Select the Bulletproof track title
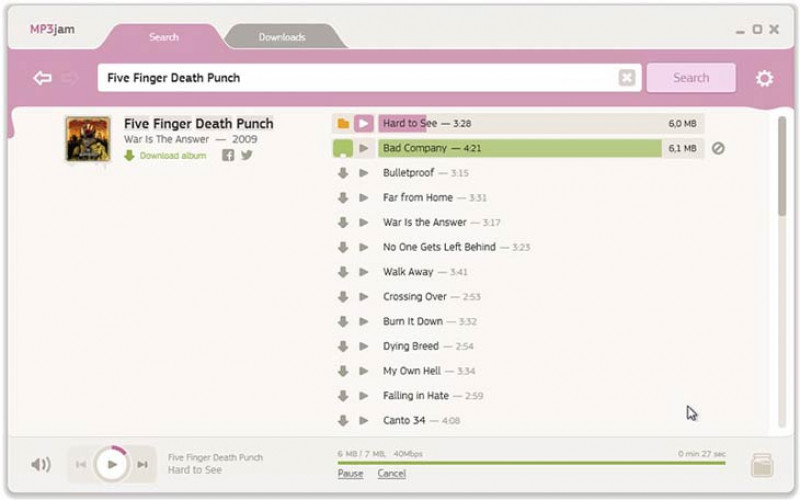 (409, 173)
